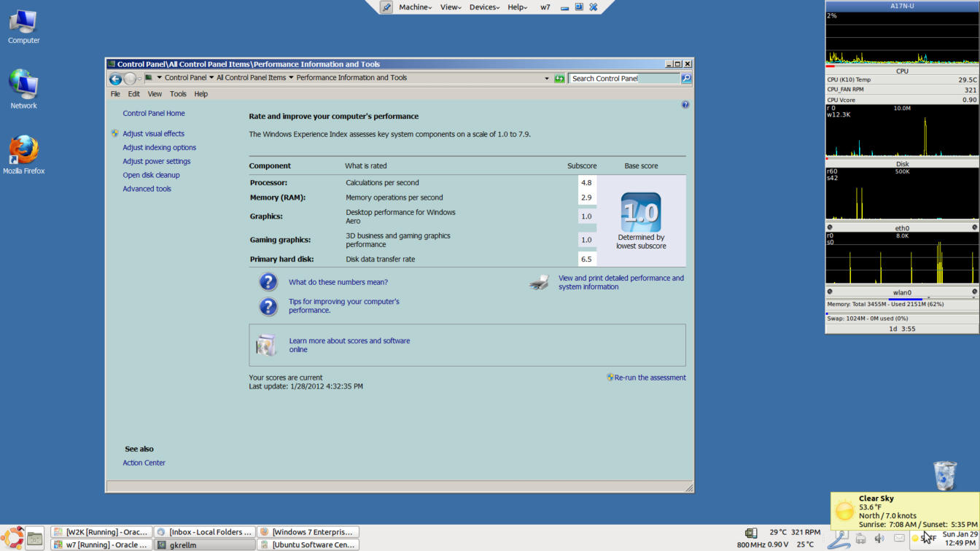Minimize the VM via mini toolbar minimize icon
The width and height of the screenshot is (980, 551).
(x=564, y=7)
